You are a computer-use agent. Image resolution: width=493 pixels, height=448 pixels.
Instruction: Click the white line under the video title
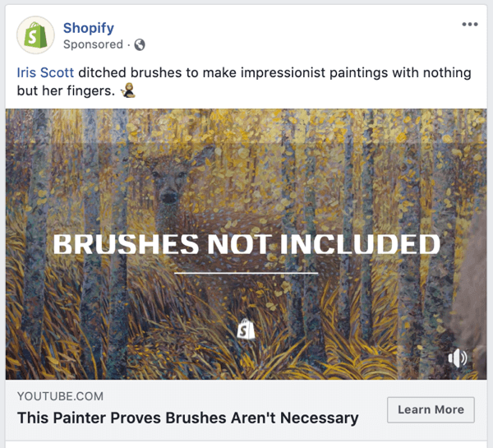[246, 272]
